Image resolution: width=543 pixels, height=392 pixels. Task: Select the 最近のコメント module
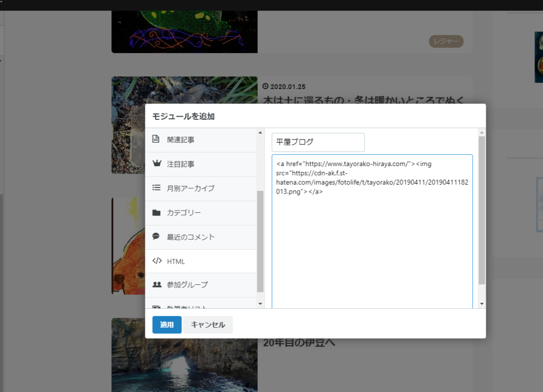coord(201,237)
